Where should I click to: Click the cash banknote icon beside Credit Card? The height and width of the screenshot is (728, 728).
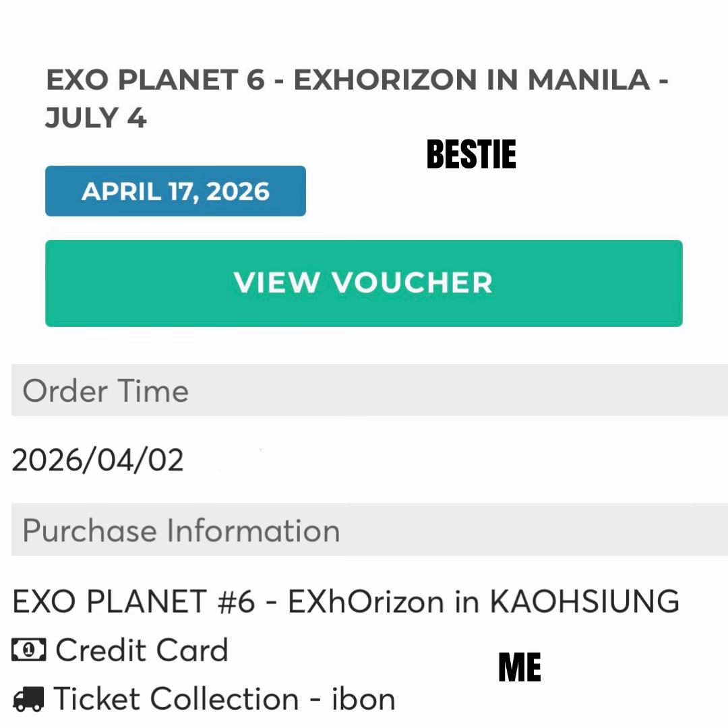pyautogui.click(x=29, y=649)
